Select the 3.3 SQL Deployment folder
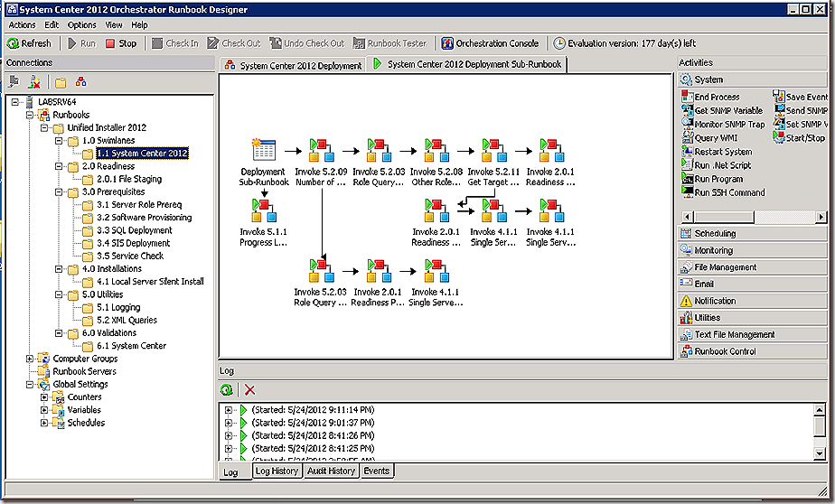The width and height of the screenshot is (835, 504). (x=134, y=230)
